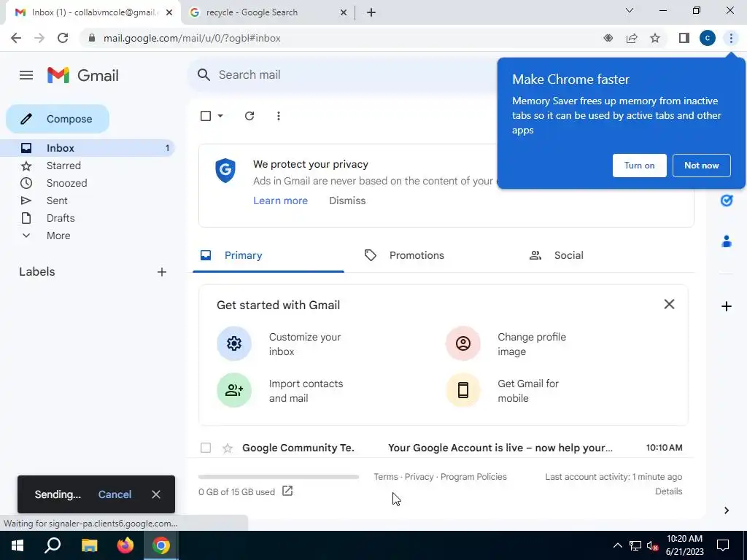Click the Get Gmail for mobile icon
Image resolution: width=747 pixels, height=560 pixels.
click(462, 391)
